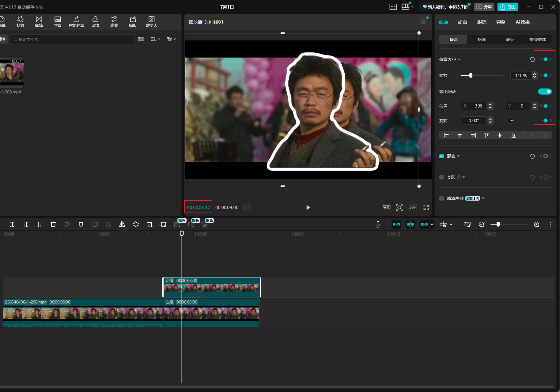Zoom out the timeline with minus icon
The width and height of the screenshot is (560, 392).
point(481,224)
